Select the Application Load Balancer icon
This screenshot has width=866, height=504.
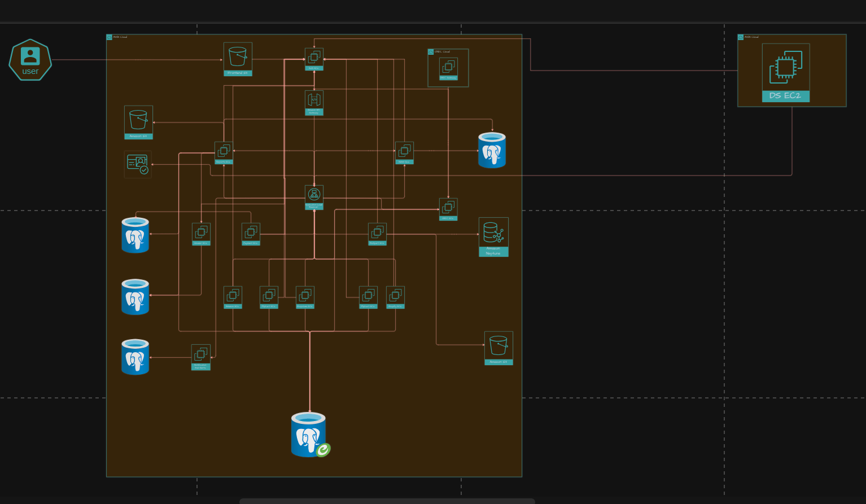pyautogui.click(x=314, y=197)
